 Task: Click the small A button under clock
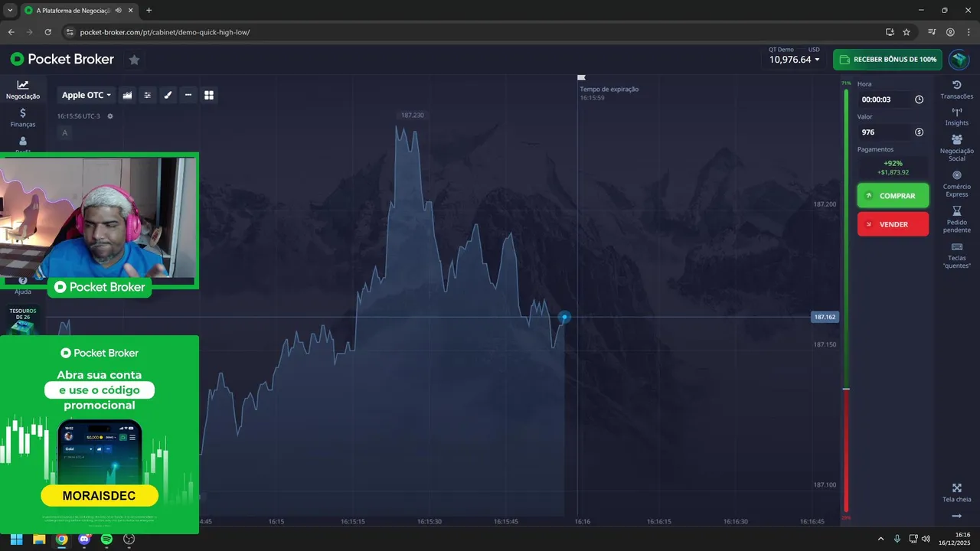64,132
